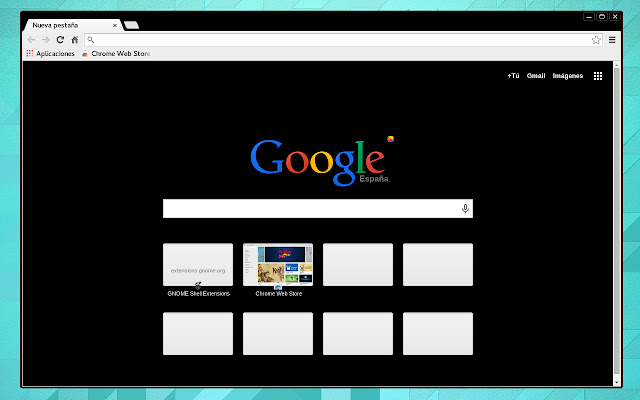The image size is (640, 400).
Task: Close the Nueva pestaña tab
Action: click(115, 25)
